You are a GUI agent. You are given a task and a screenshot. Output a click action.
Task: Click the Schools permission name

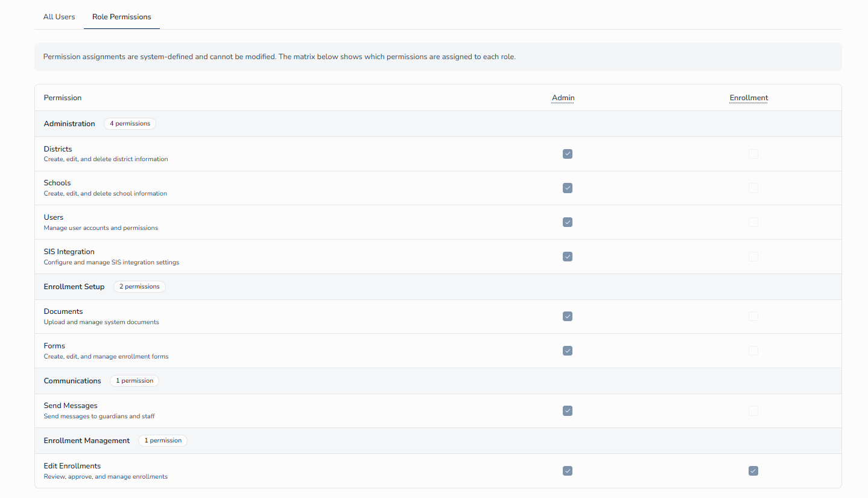57,183
